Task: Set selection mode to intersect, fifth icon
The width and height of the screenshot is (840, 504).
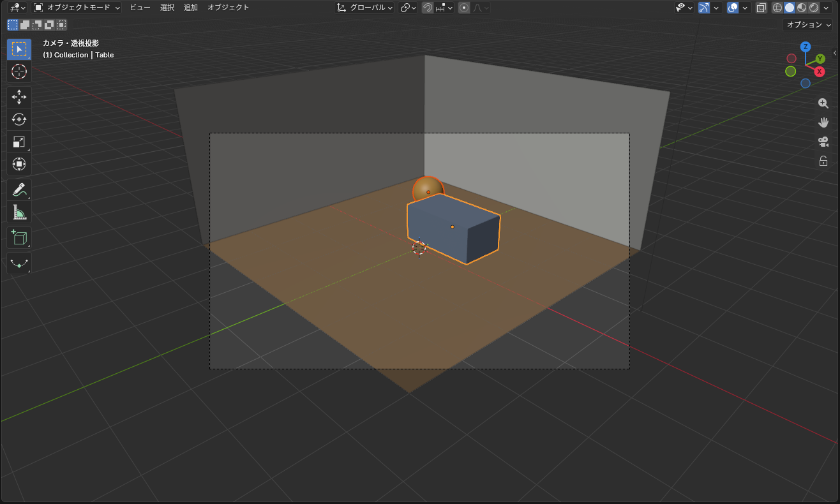Action: (x=61, y=25)
